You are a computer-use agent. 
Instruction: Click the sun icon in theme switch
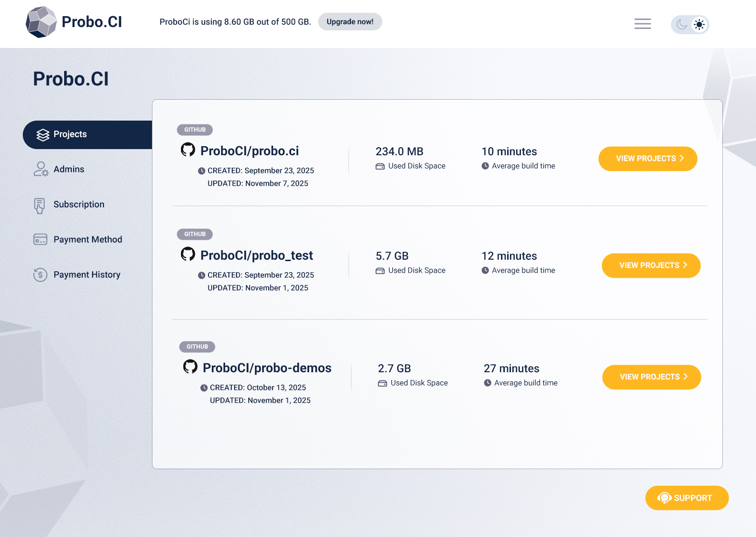(x=699, y=24)
